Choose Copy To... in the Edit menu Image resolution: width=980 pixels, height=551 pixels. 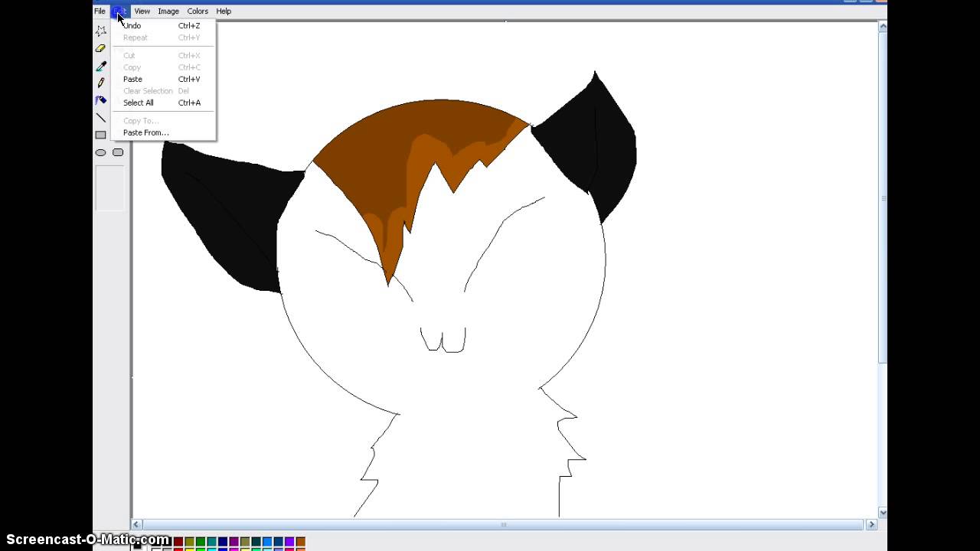click(164, 121)
